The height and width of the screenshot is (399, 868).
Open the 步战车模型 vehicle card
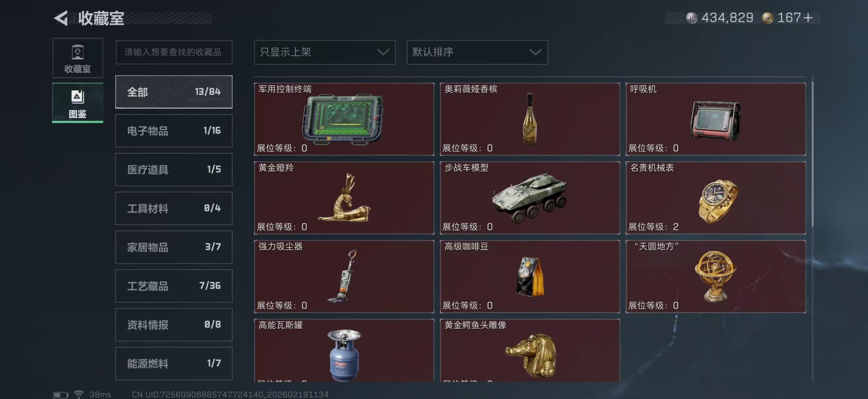529,198
